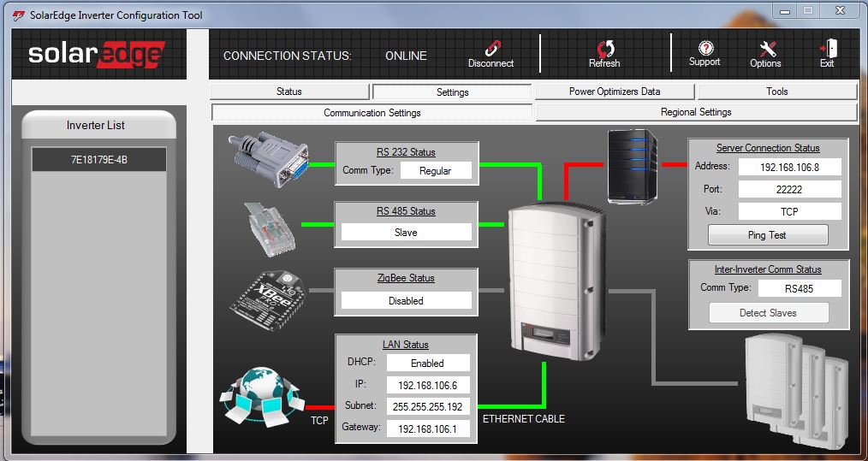Viewport: 868px width, 461px height.
Task: Run the Ping Test button
Action: tap(768, 234)
